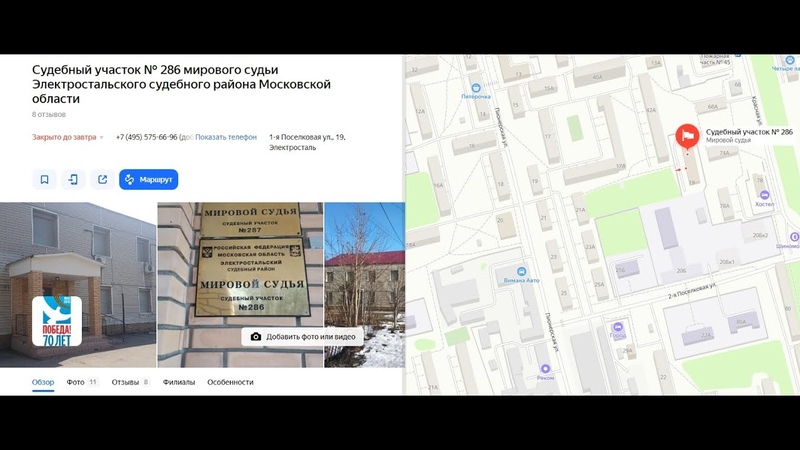Click building 80А on the map
This screenshot has height=450, width=800.
click(x=741, y=322)
